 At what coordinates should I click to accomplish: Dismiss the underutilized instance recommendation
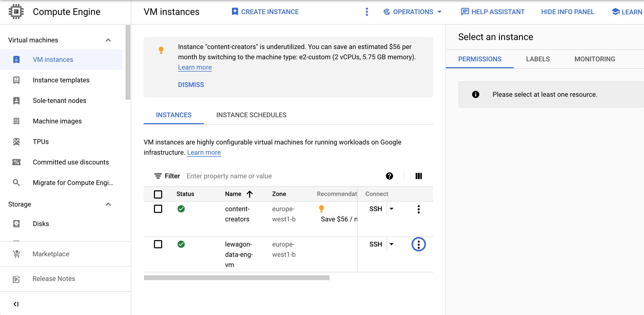coord(191,85)
